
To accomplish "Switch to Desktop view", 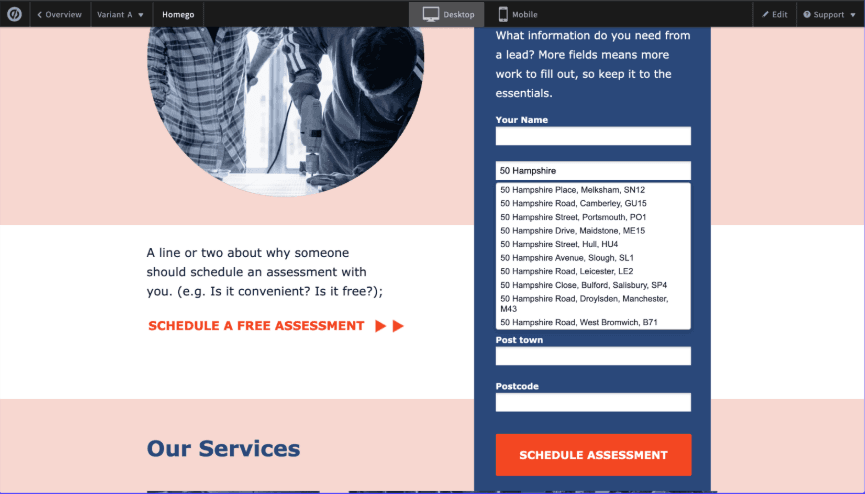I will point(447,15).
